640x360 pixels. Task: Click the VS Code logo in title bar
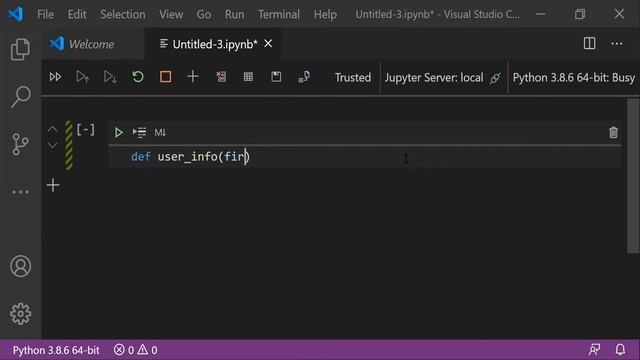point(16,14)
